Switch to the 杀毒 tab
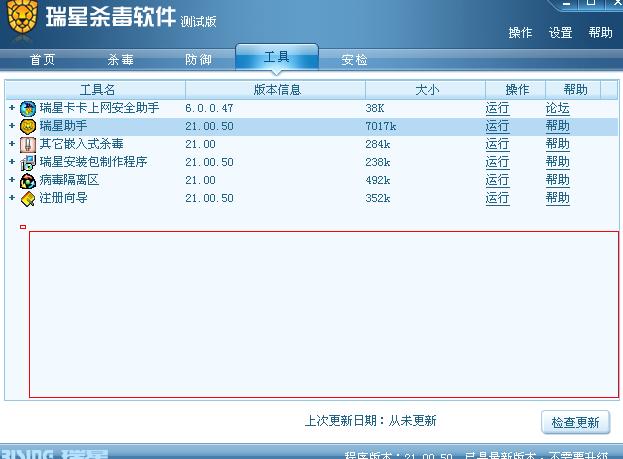This screenshot has width=623, height=459. [120, 60]
